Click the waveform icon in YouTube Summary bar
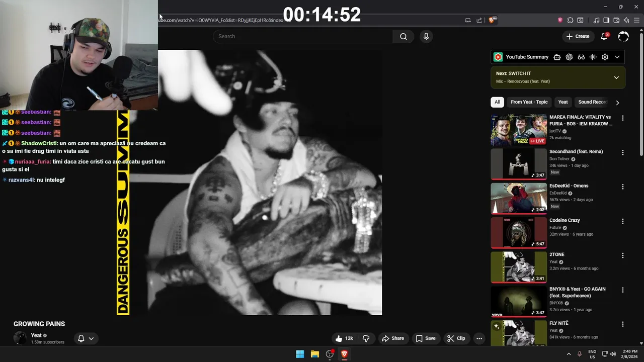The height and width of the screenshot is (362, 644). [593, 57]
